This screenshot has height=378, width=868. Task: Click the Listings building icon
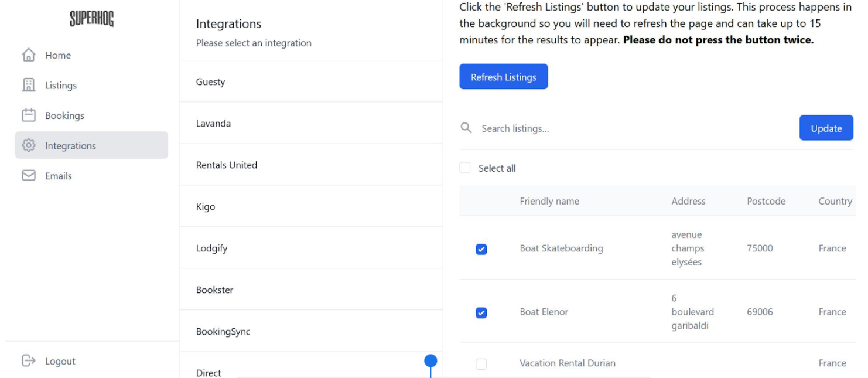tap(28, 85)
